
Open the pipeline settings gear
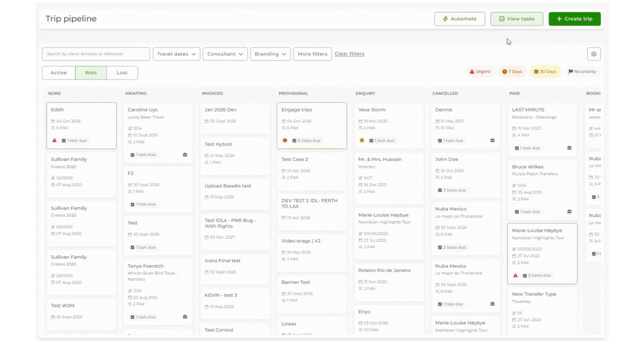[594, 54]
